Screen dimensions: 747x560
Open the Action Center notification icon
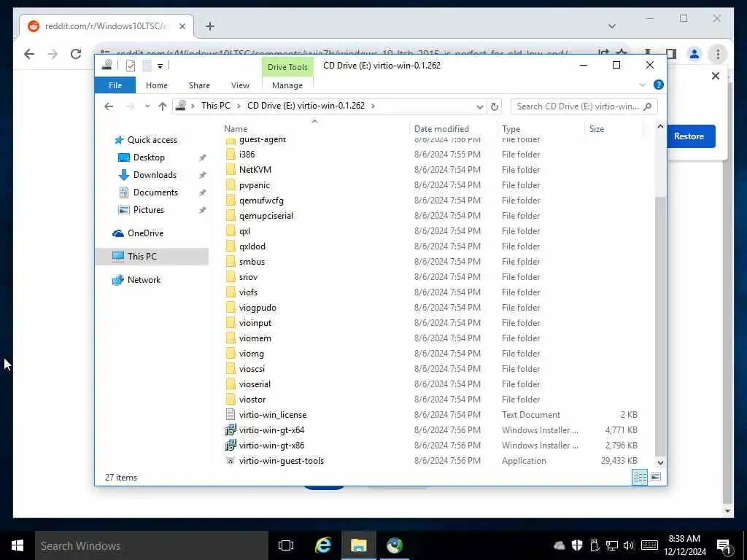pos(724,546)
